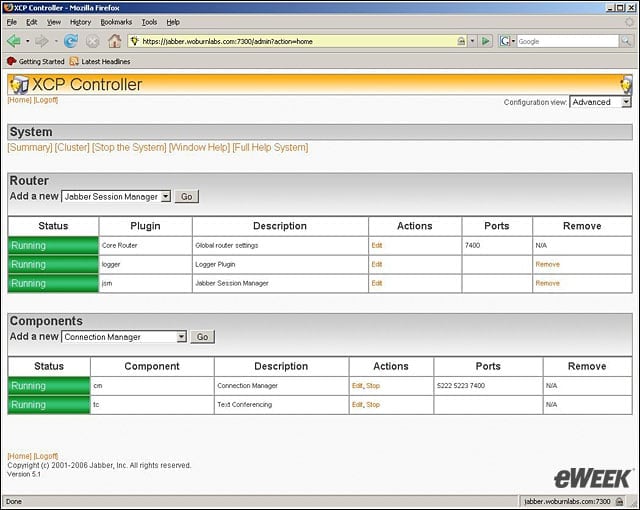Click the Firefox throbber activity icon

pos(629,22)
